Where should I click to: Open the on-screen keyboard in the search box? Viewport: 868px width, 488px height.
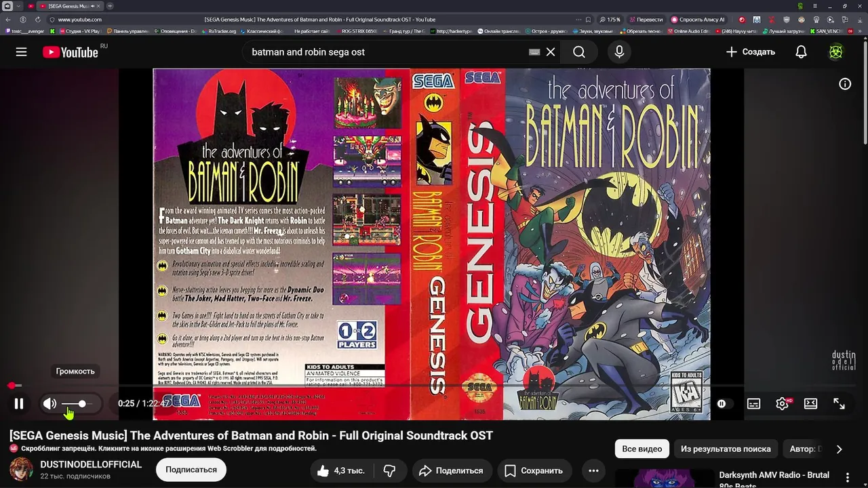[534, 52]
